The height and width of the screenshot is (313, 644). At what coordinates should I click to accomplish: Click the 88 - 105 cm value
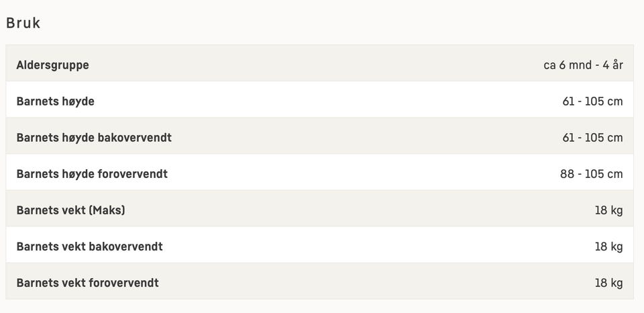point(591,174)
